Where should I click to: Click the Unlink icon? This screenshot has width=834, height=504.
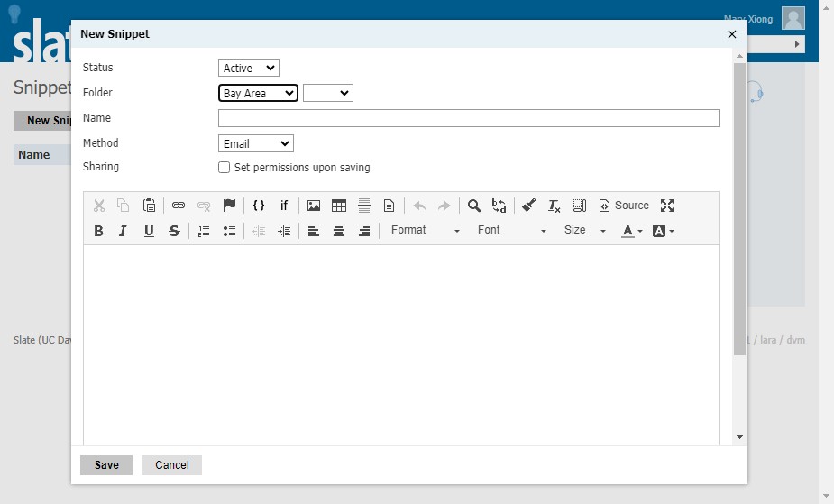tap(204, 206)
